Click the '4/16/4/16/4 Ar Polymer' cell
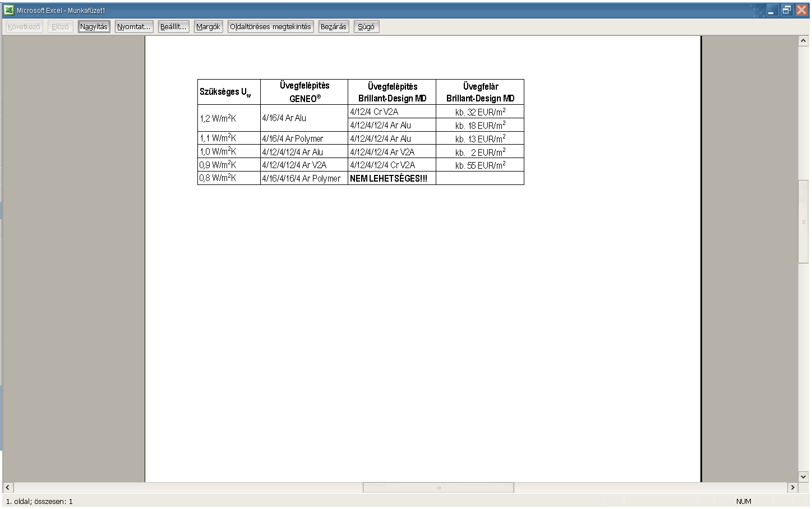Image resolution: width=812 pixels, height=509 pixels. [x=304, y=178]
